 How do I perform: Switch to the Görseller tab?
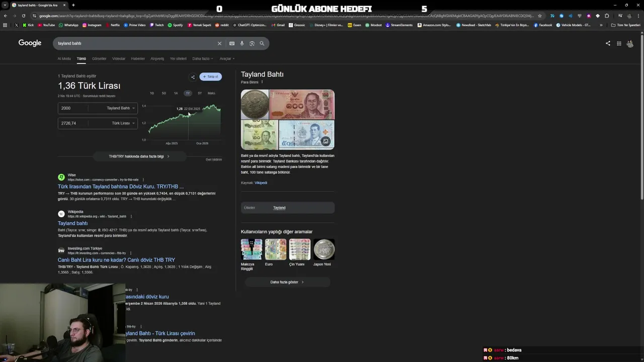(99, 59)
